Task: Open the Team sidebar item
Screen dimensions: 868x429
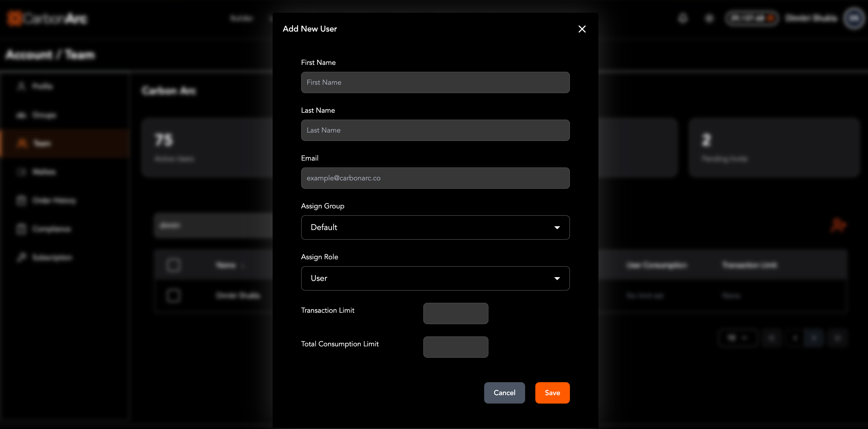Action: coord(42,144)
